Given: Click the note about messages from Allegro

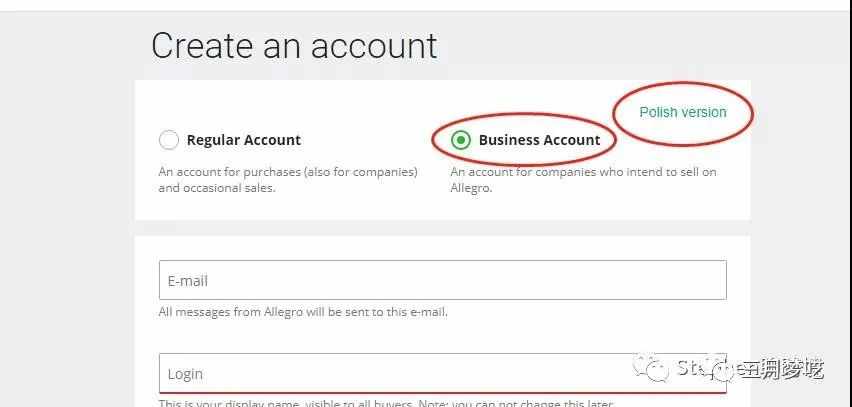Looking at the screenshot, I should (x=303, y=312).
